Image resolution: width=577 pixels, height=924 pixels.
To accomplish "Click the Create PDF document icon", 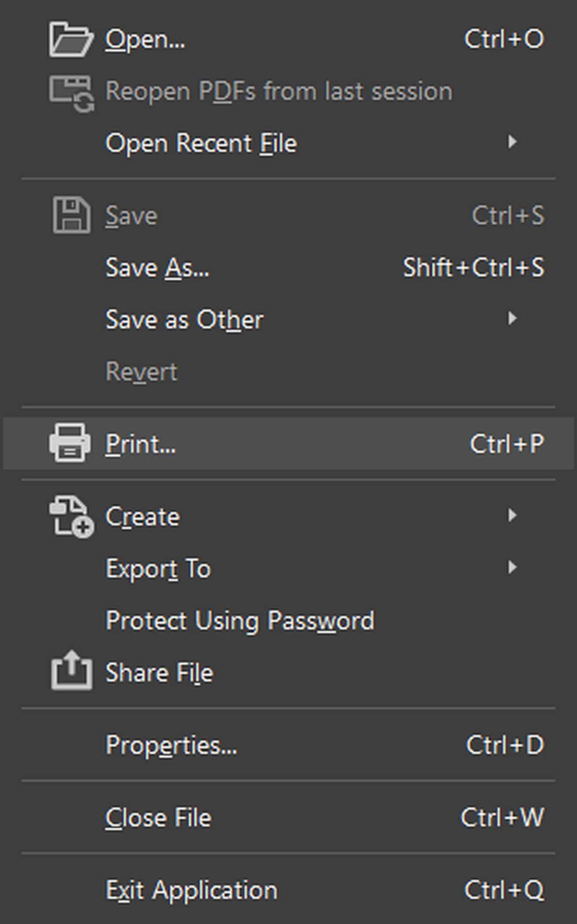I will (x=71, y=517).
